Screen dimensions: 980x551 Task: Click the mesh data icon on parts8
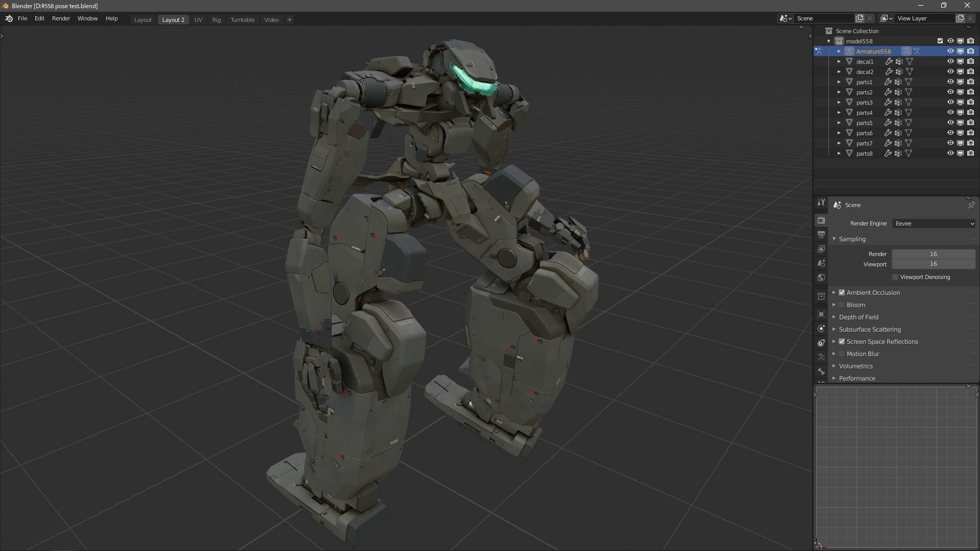909,154
